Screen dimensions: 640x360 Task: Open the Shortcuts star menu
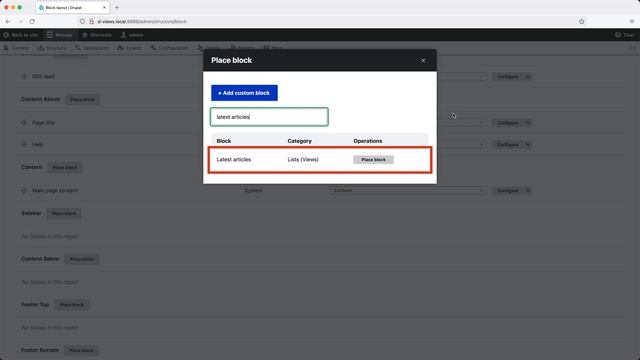(x=97, y=35)
